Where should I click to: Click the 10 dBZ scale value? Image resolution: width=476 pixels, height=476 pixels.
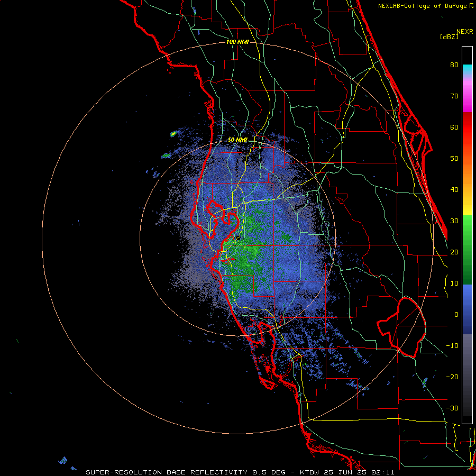tap(454, 283)
